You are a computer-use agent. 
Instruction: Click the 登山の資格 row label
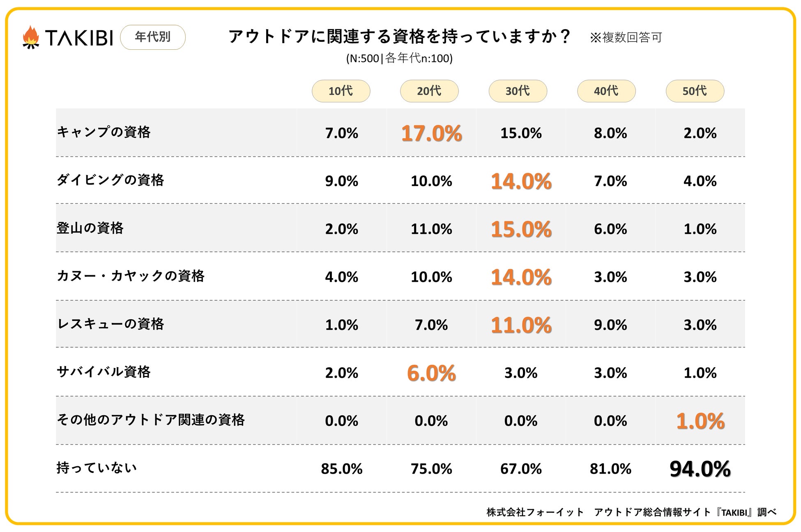click(90, 228)
